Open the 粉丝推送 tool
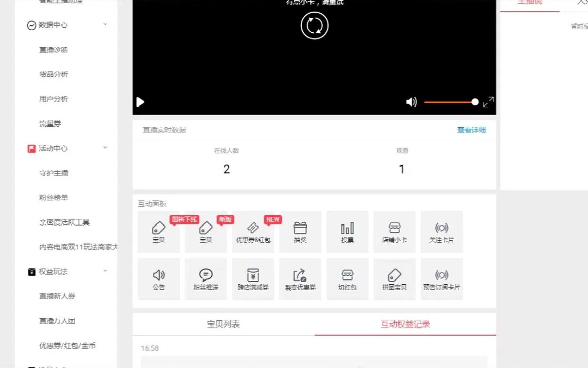588x368 pixels. 206,279
